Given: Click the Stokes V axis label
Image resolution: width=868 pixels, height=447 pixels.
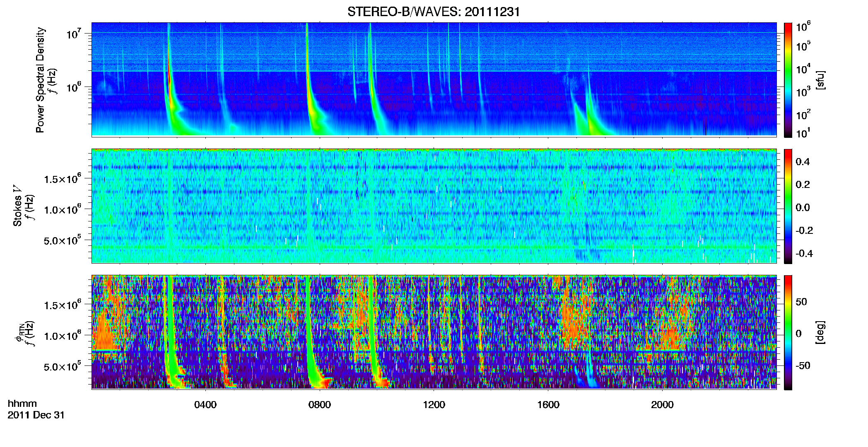Looking at the screenshot, I should pos(18,206).
